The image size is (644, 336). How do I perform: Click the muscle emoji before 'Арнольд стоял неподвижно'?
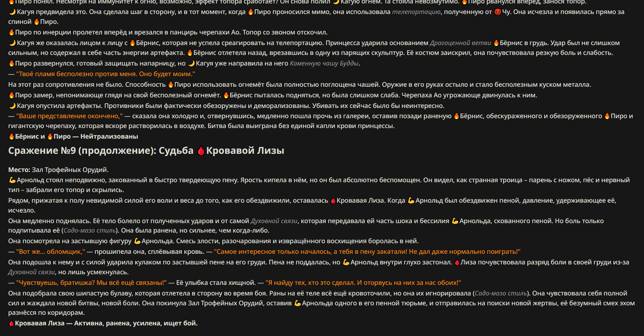tap(12, 180)
